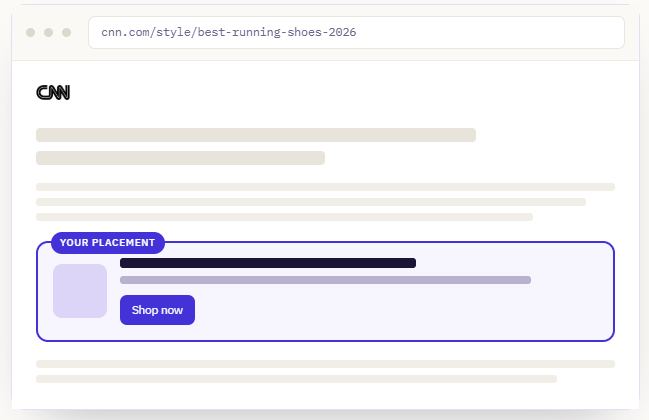649x420 pixels.
Task: Click the first paragraph line below headline
Action: pyautogui.click(x=325, y=187)
